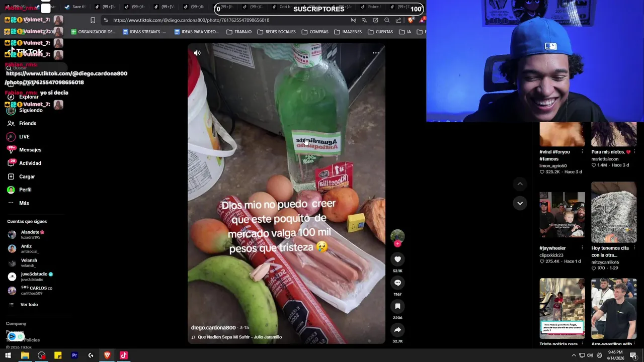Open ORGANIZADOR DE... bookmark
The width and height of the screenshot is (644, 362).
tap(94, 32)
